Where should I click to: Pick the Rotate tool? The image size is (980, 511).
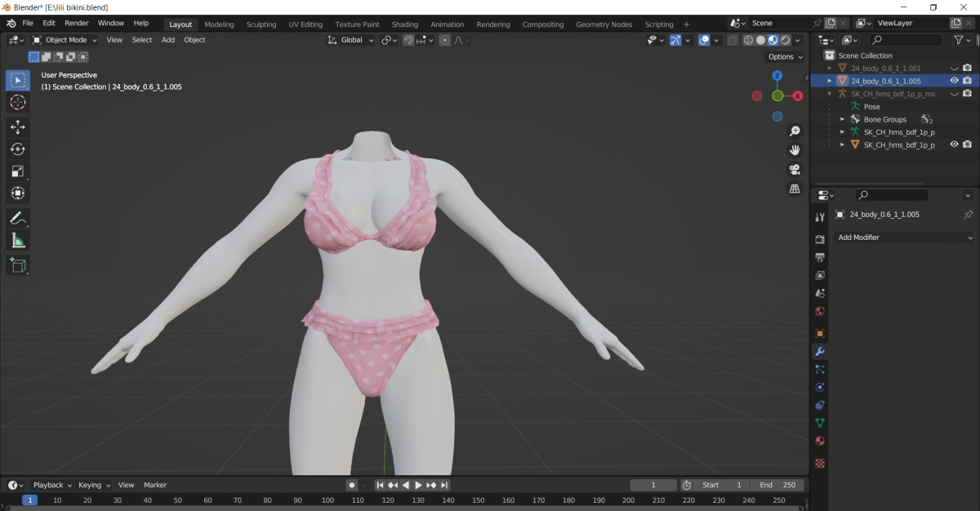tap(18, 149)
